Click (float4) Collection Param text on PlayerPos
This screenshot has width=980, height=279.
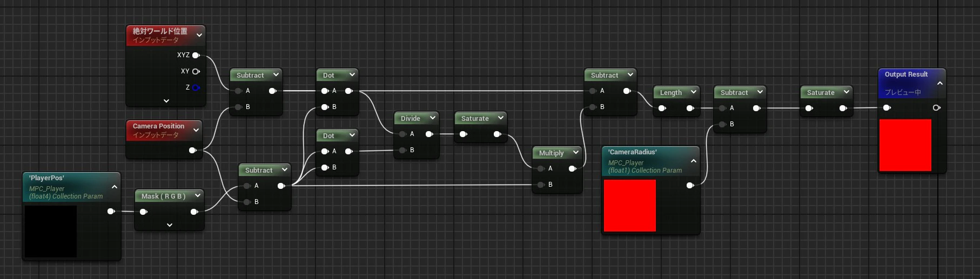[66, 196]
